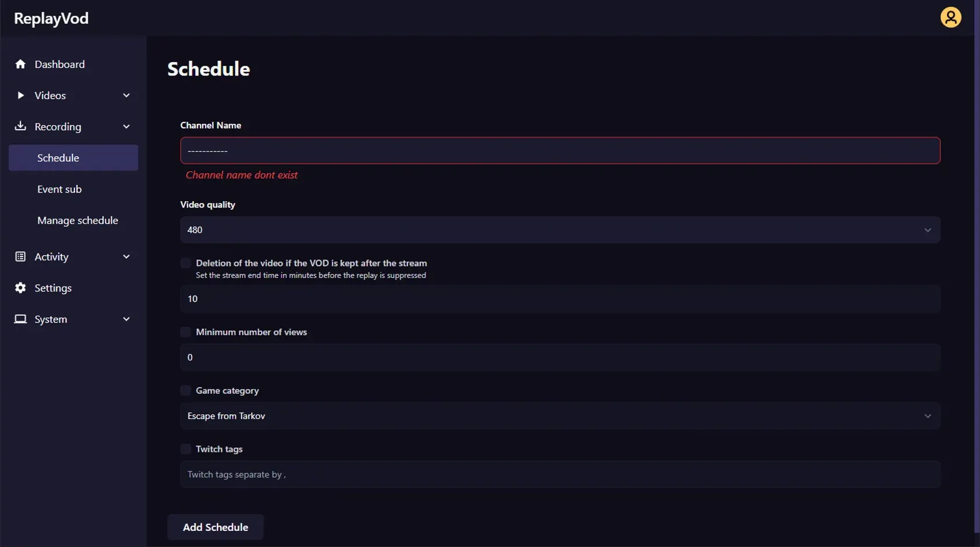This screenshot has height=547, width=980.
Task: Click the Dashboard home icon
Action: point(21,64)
